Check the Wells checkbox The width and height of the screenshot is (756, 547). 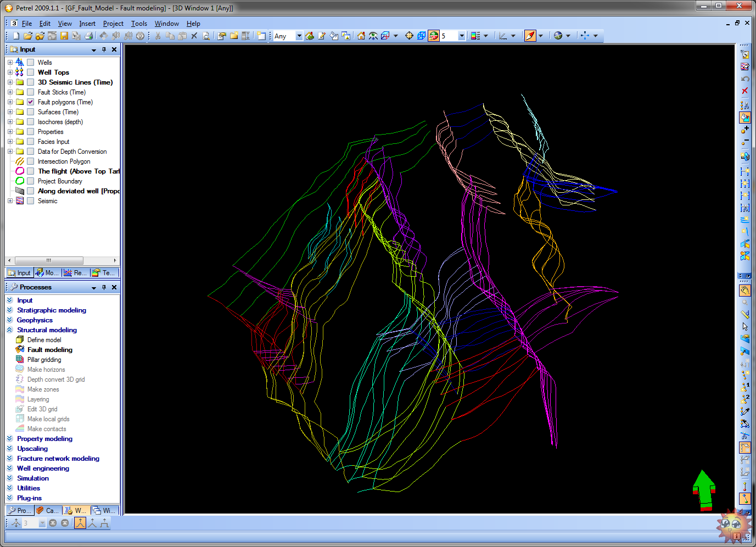coord(31,63)
